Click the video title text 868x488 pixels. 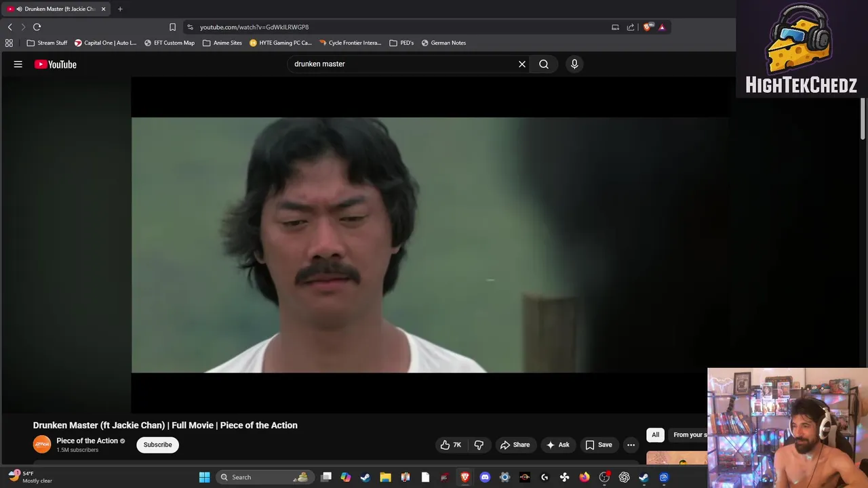(165, 425)
